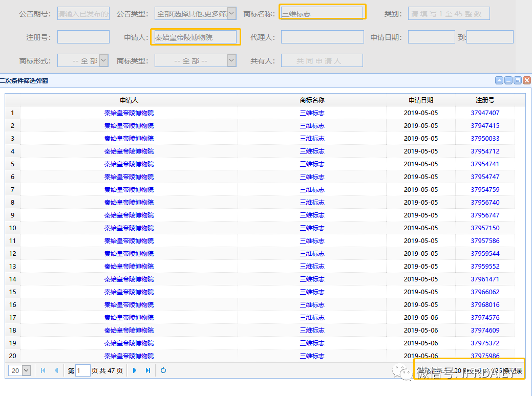The image size is (532, 396).
Task: Click 秦始皇帝陵博物院 applicant link in row 5
Action: [129, 164]
